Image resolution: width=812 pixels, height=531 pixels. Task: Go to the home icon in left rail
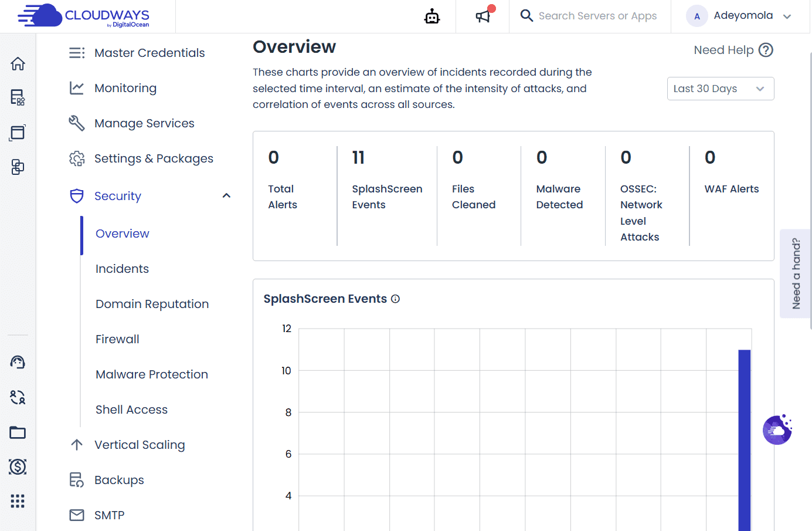tap(18, 63)
